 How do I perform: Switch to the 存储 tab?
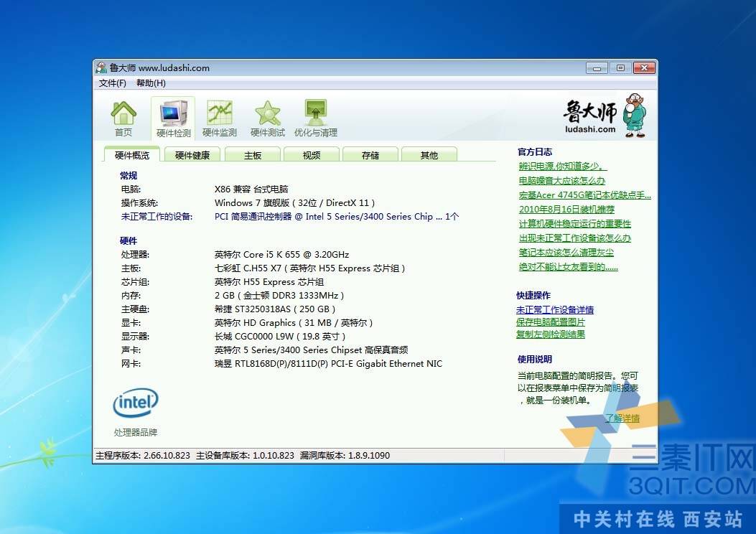tap(370, 155)
